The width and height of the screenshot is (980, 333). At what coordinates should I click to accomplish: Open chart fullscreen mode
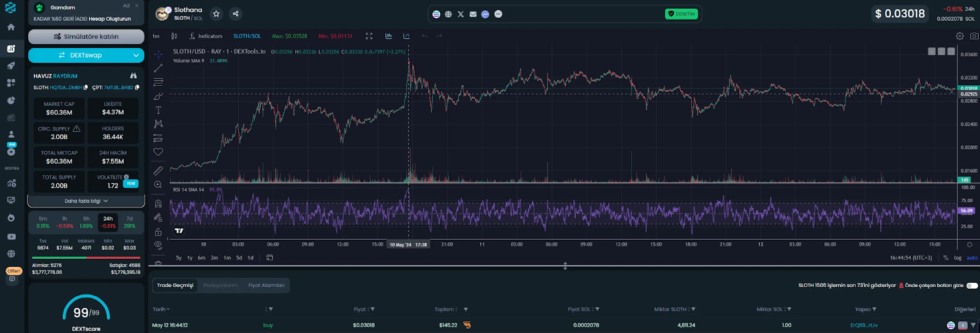(369, 36)
